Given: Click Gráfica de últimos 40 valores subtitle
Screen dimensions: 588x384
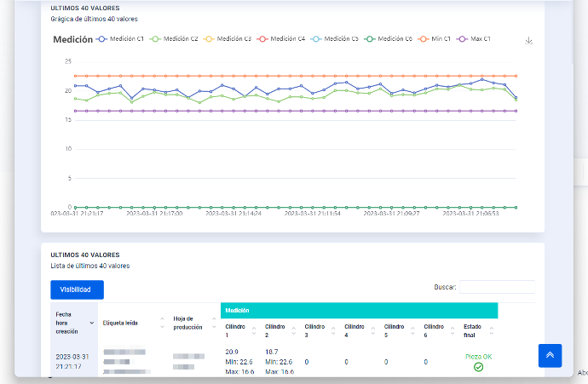Looking at the screenshot, I should click(x=94, y=19).
